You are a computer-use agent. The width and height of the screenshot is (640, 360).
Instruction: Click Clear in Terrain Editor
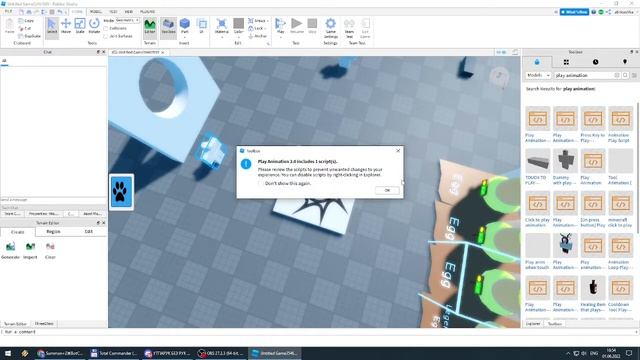tap(50, 250)
